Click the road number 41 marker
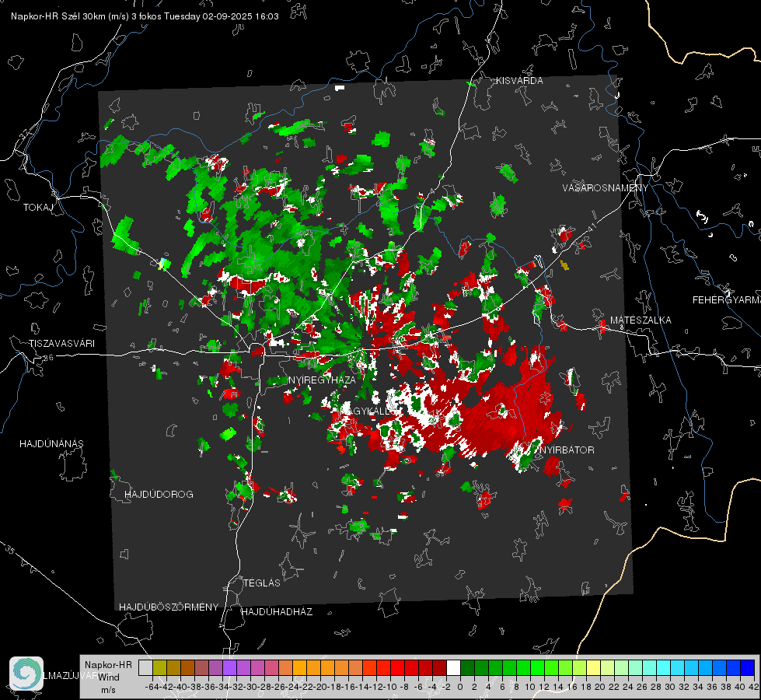 click(592, 227)
